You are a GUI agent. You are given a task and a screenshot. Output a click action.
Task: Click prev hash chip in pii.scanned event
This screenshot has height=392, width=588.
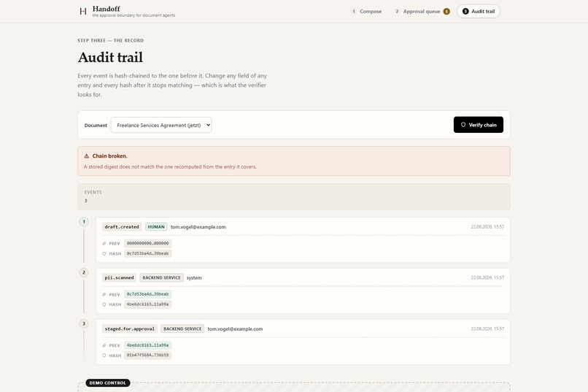tap(148, 294)
